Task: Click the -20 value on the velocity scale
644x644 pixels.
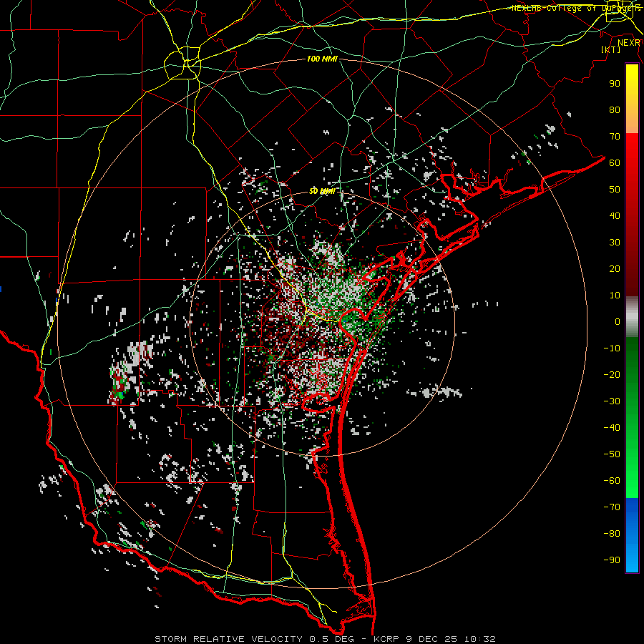Action: click(x=612, y=375)
